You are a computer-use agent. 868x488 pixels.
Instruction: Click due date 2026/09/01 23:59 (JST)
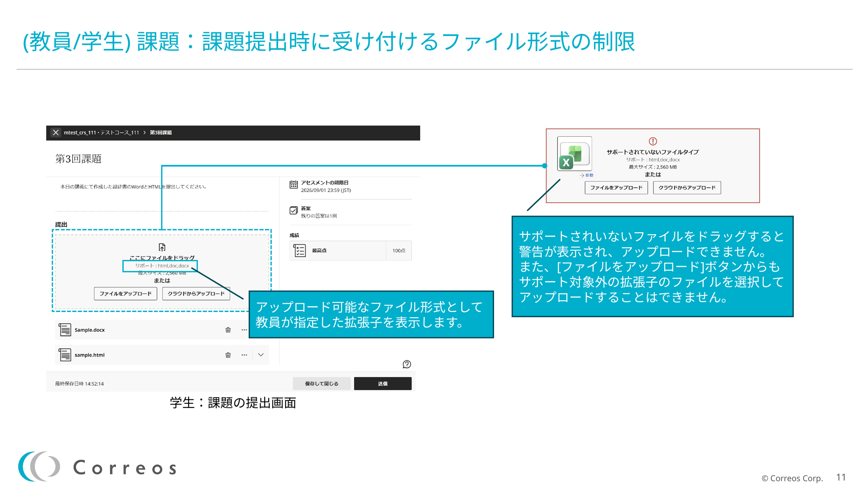click(x=326, y=190)
